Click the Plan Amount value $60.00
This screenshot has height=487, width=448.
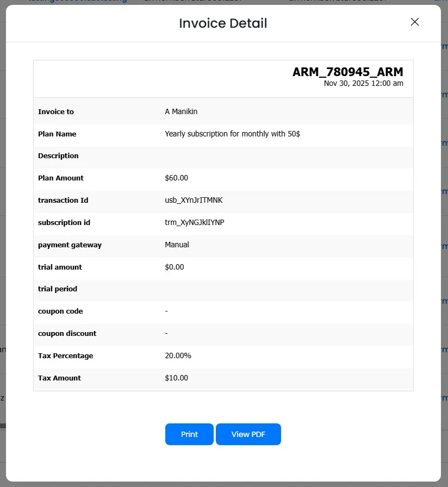point(175,178)
